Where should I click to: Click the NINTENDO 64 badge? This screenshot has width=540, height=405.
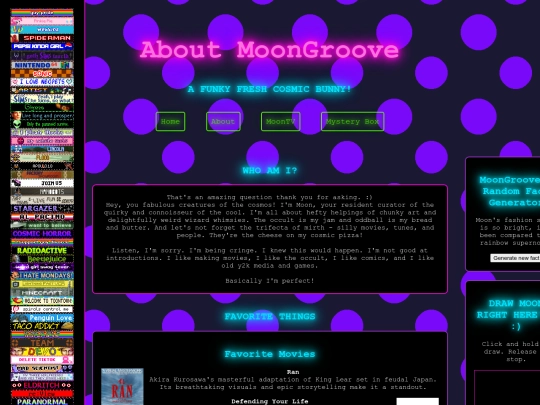(42, 65)
